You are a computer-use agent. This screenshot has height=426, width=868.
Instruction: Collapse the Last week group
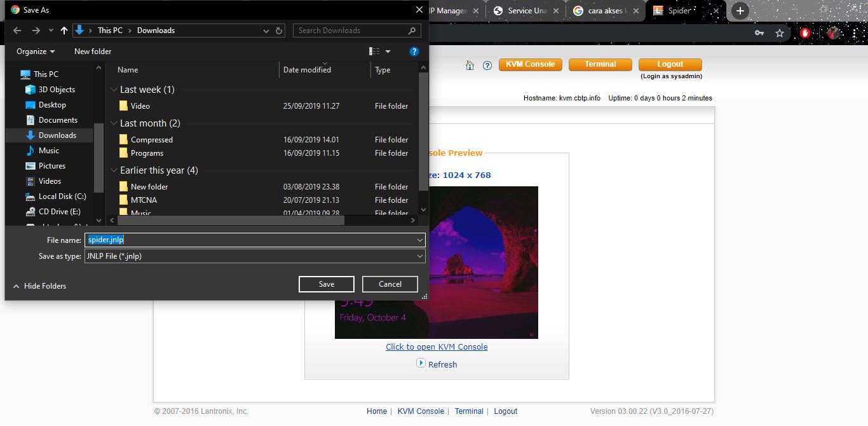[x=114, y=90]
